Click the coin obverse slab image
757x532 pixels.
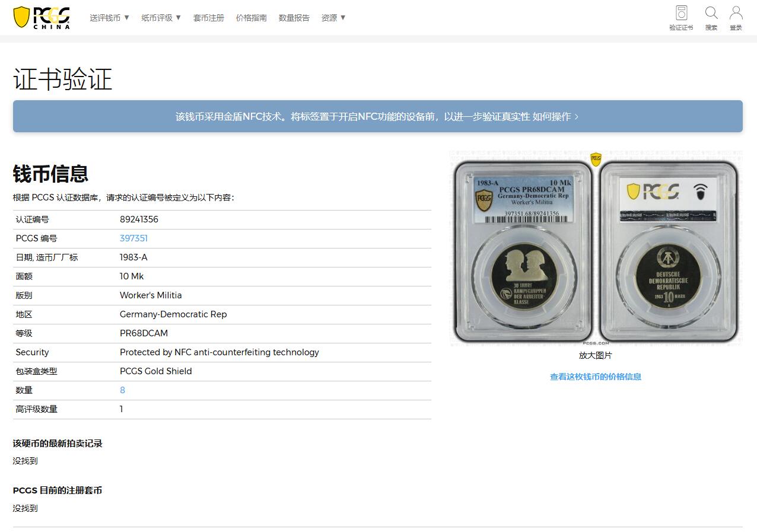coord(523,252)
